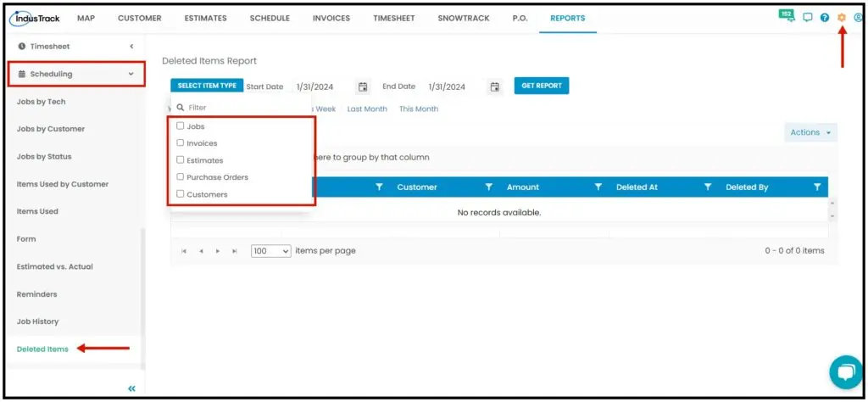Select the Last Month date range link

coord(367,109)
